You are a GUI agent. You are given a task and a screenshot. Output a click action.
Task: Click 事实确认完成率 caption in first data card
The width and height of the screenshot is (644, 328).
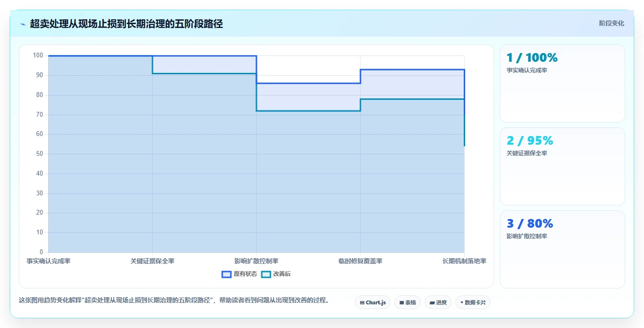(x=526, y=70)
